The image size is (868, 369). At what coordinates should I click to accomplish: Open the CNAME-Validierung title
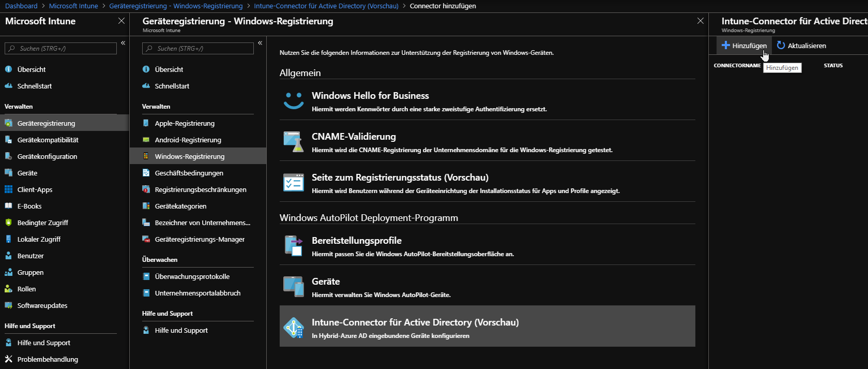(x=354, y=137)
